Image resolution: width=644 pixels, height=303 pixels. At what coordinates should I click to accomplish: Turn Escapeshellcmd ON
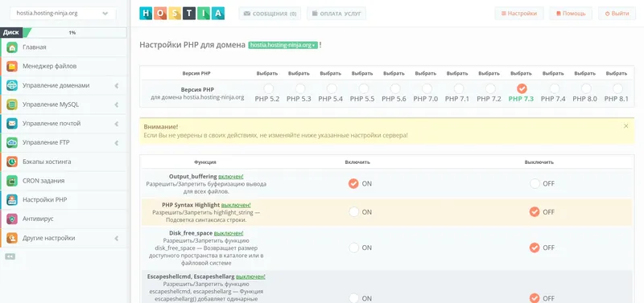click(353, 298)
